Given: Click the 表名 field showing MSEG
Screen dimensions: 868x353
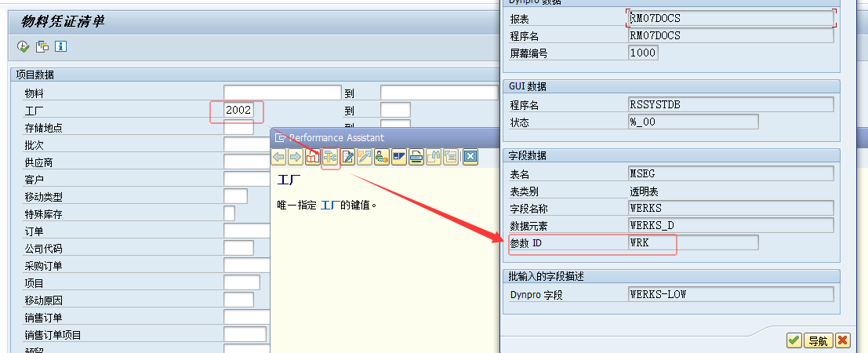Looking at the screenshot, I should 730,173.
